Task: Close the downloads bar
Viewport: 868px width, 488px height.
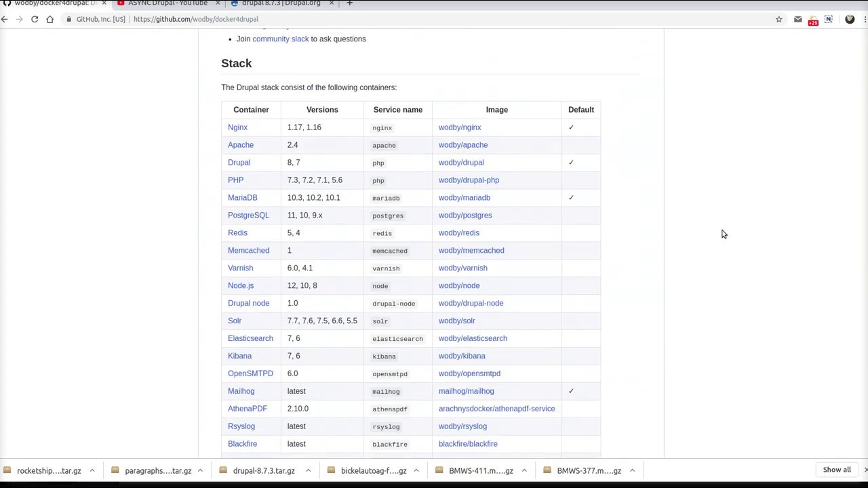Action: [865, 470]
